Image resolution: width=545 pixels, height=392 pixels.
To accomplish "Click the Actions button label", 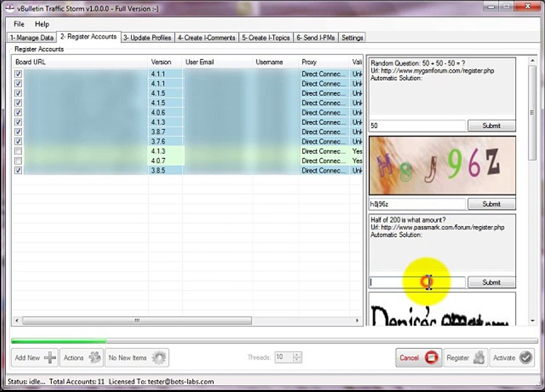I will click(74, 358).
